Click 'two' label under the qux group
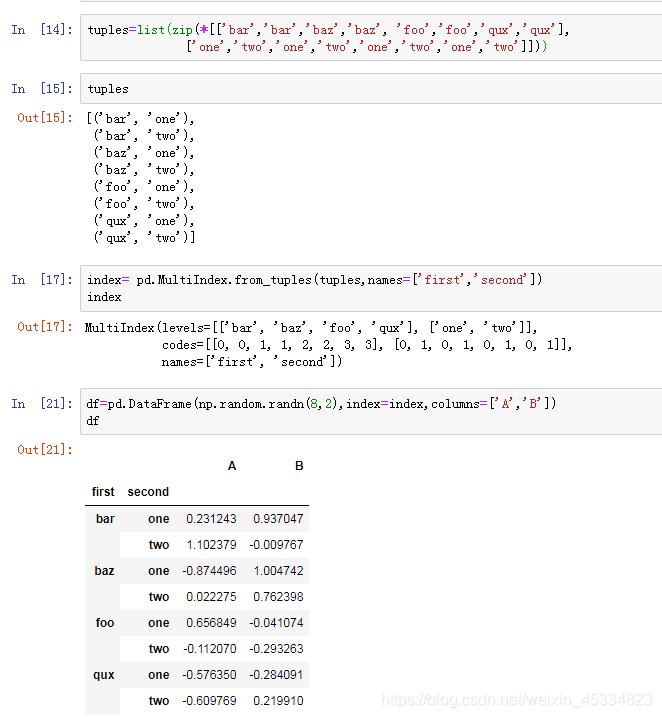This screenshot has height=718, width=662. (x=159, y=701)
